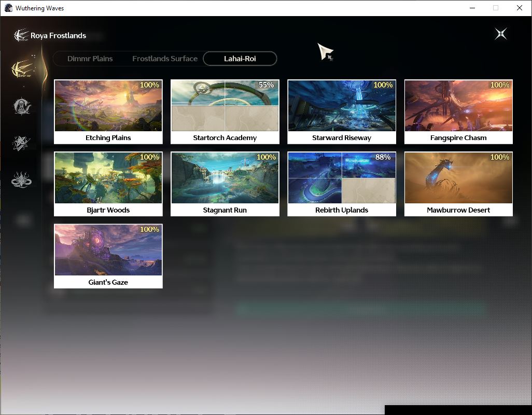Select the first glowing region emblem in sidebar

[22, 69]
